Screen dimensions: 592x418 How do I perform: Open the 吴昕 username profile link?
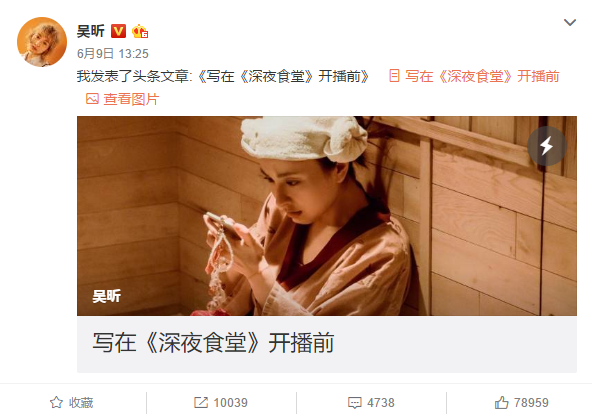pos(91,31)
